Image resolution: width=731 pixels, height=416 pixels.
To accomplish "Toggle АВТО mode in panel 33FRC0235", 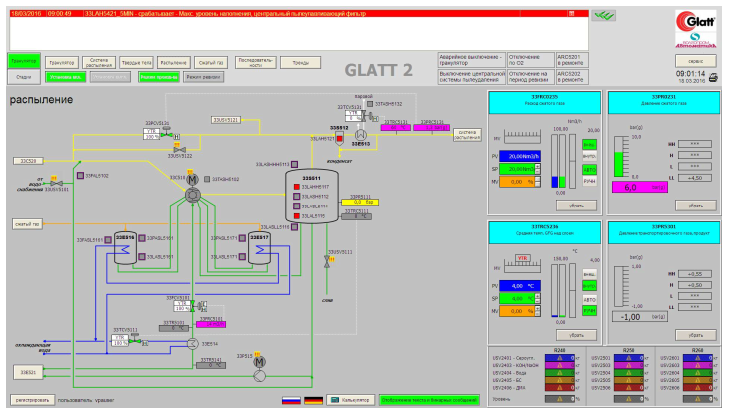I will [x=589, y=170].
